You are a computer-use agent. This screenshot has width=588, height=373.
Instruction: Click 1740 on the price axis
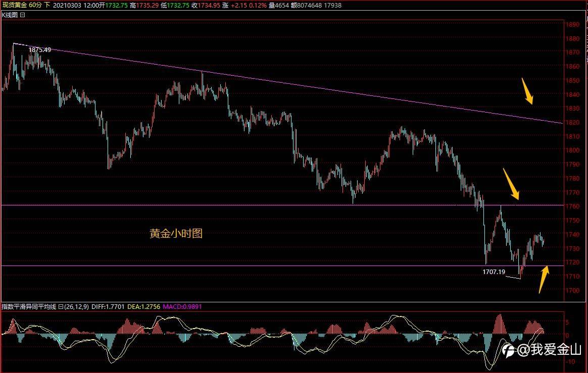[573, 235]
